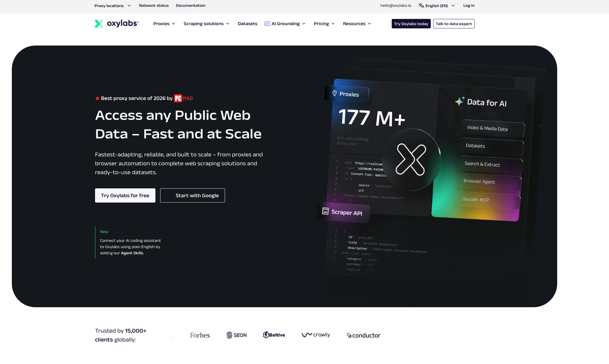609x364 pixels.
Task: Expand the Scraping solutions chevron
Action: point(228,24)
